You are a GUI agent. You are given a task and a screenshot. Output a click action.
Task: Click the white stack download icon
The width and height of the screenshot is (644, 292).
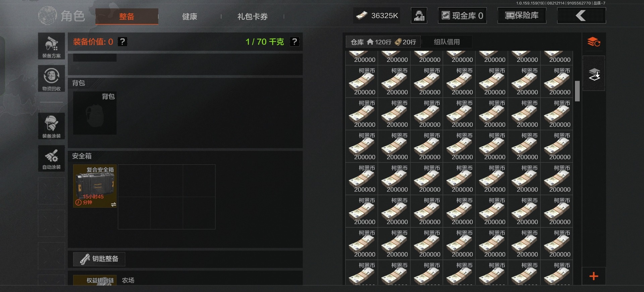(x=594, y=74)
